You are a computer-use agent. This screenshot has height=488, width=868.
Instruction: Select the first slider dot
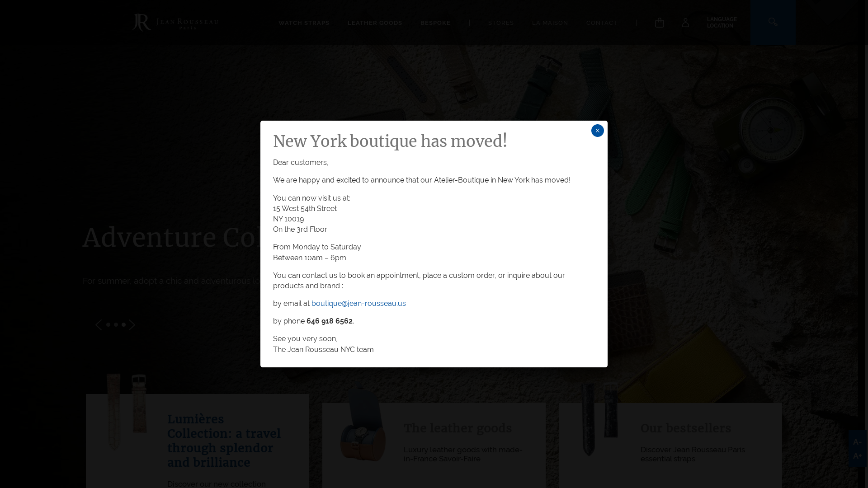tap(108, 325)
